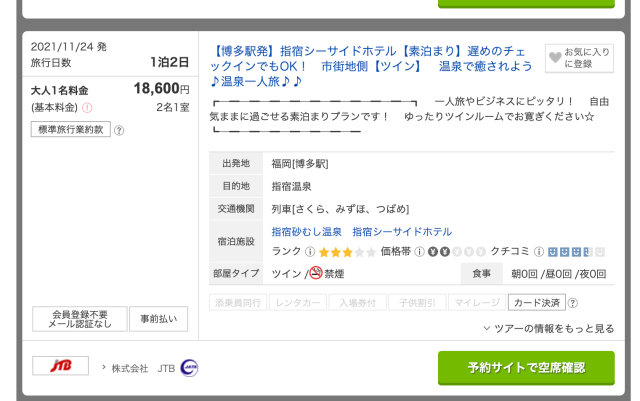
Task: Click the クチコミ info icon
Action: tap(539, 252)
